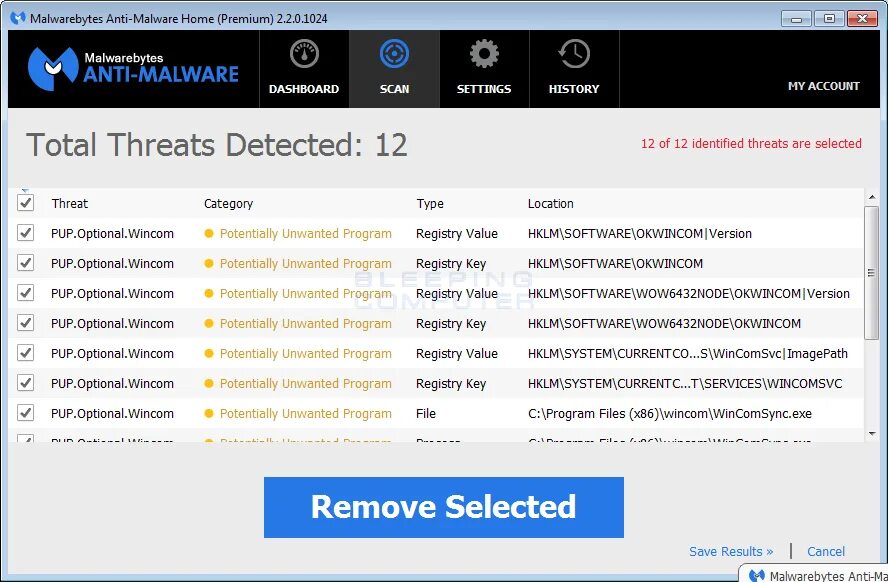Click the Cancel link
The height and width of the screenshot is (582, 888).
[x=826, y=551]
